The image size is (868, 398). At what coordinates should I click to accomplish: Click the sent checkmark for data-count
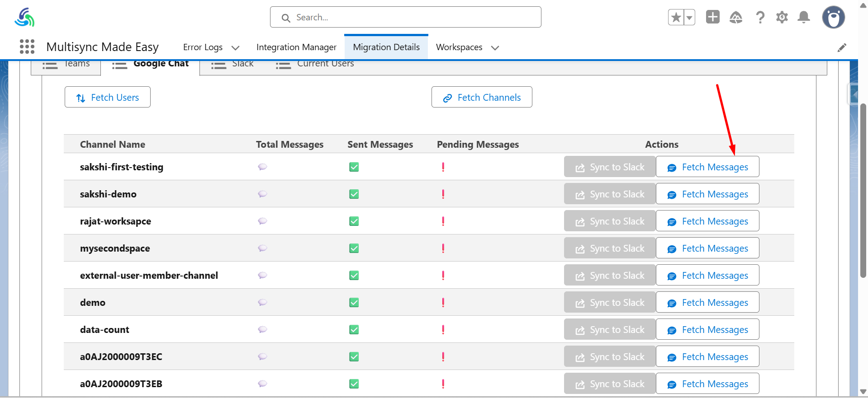tap(354, 330)
